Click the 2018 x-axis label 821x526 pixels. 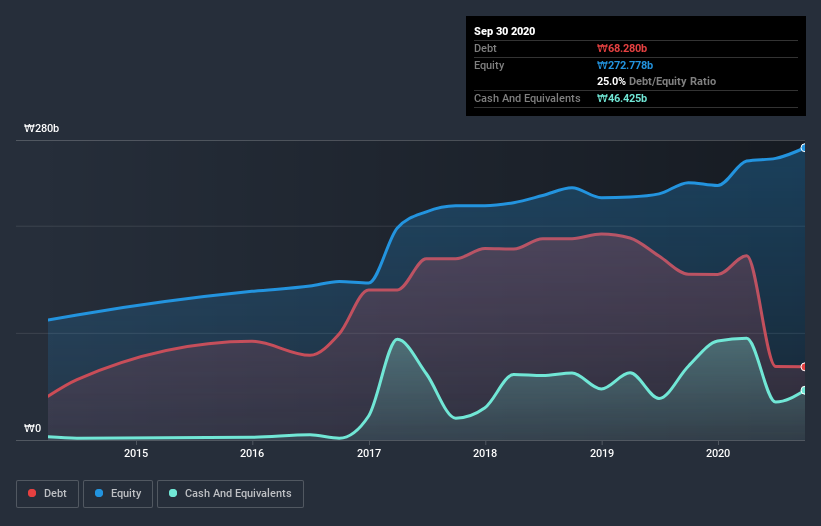[485, 453]
